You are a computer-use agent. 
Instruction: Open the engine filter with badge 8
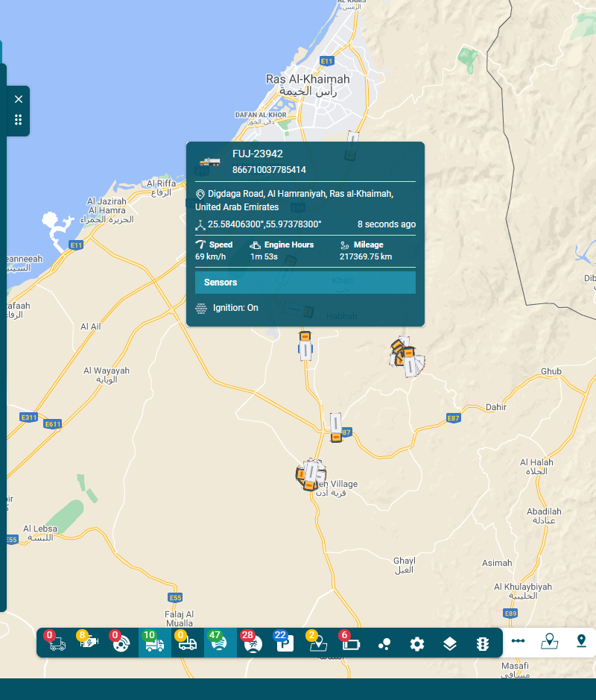89,642
